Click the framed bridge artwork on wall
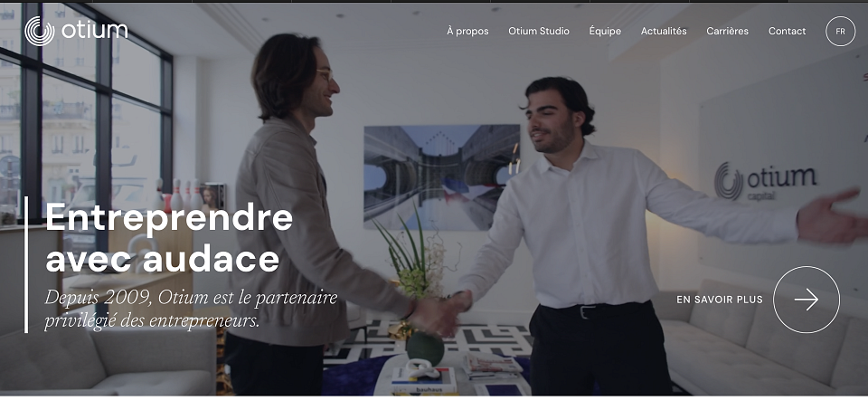868x410 pixels. tap(442, 177)
